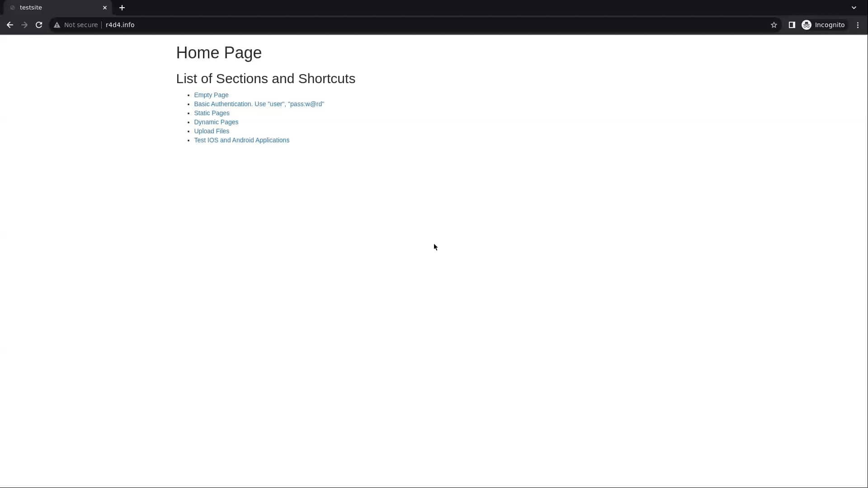This screenshot has height=488, width=868.
Task: Bookmark this page using the star icon
Action: 774,25
